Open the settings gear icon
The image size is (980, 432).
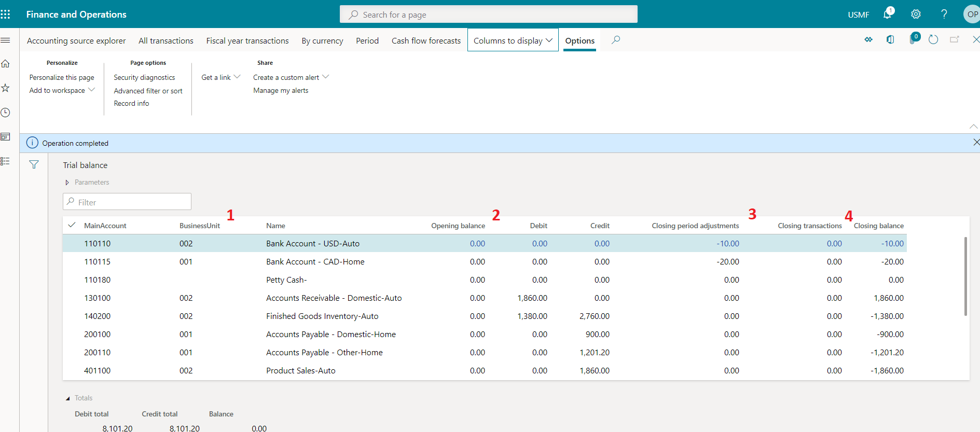pos(916,14)
